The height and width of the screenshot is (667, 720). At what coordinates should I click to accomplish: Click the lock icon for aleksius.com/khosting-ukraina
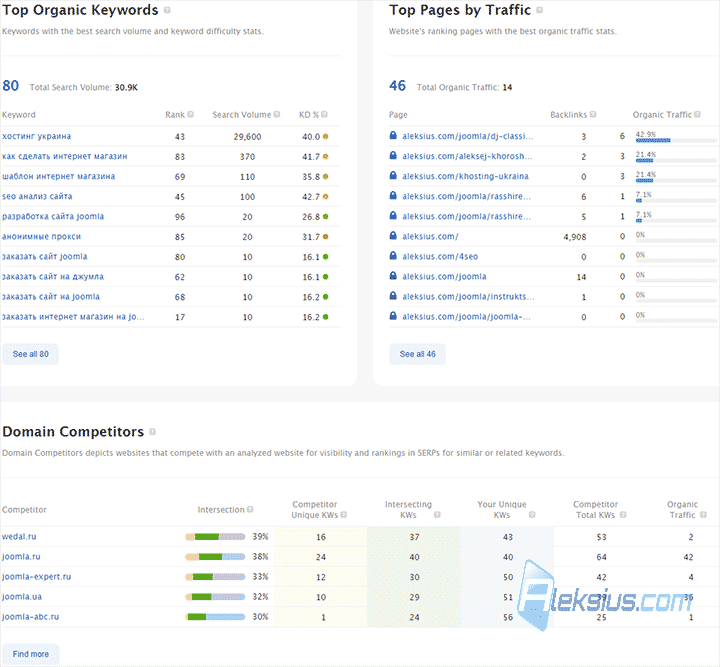click(x=393, y=175)
